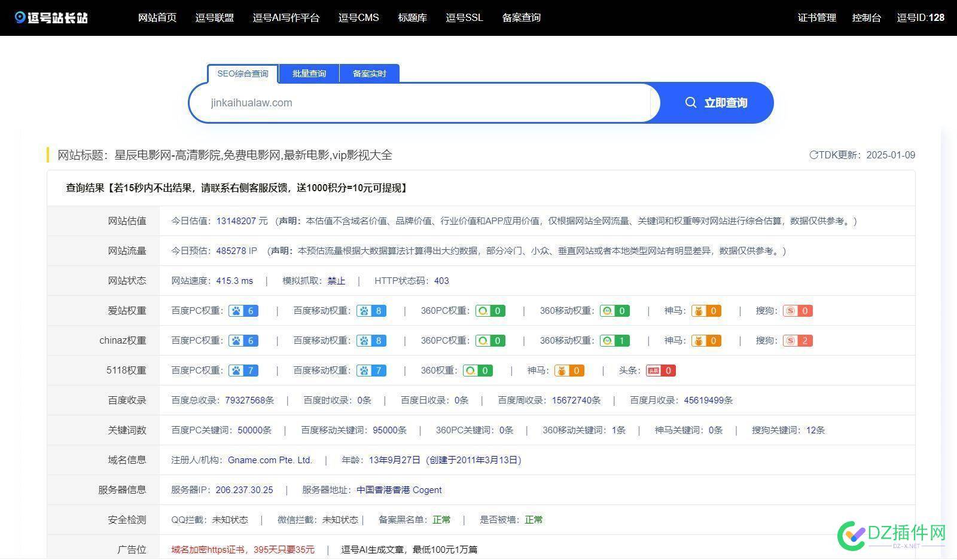
Task: Click chinaz权重 360移动权重 badge 1
Action: click(615, 341)
